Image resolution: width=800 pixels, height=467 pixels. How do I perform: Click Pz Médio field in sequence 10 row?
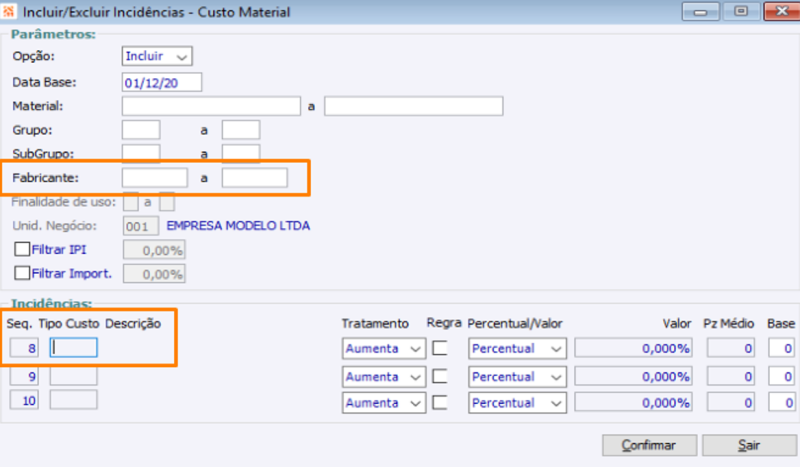coord(731,403)
